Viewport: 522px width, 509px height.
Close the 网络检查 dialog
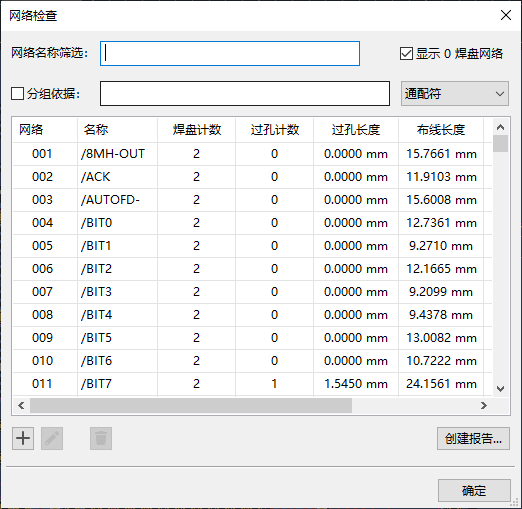tap(506, 15)
